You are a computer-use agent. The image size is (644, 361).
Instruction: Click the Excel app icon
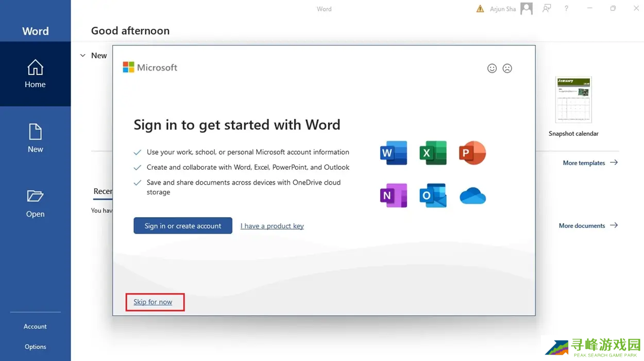coord(433,153)
